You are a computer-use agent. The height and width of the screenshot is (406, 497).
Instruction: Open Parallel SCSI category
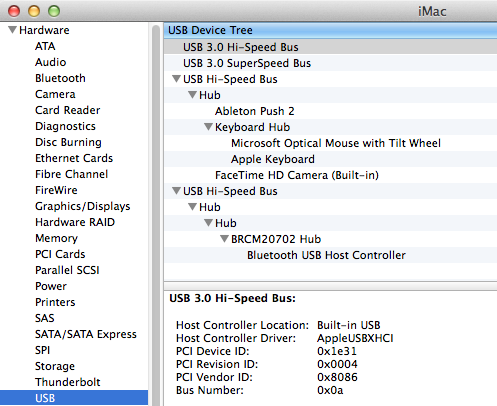(x=67, y=270)
